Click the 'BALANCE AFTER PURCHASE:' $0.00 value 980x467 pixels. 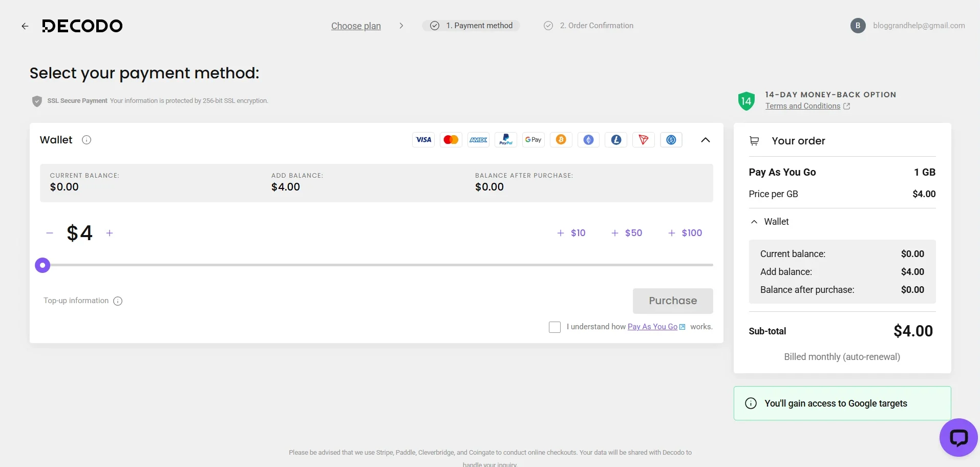489,187
